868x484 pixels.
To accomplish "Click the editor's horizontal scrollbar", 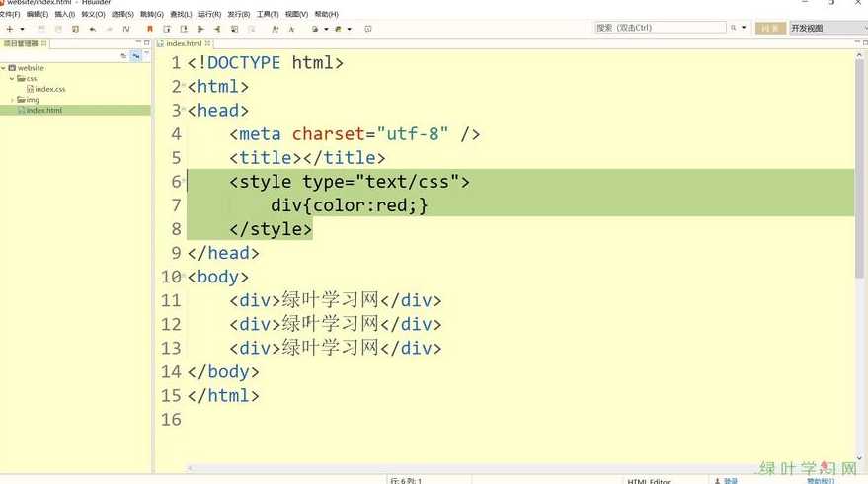I will (x=520, y=468).
